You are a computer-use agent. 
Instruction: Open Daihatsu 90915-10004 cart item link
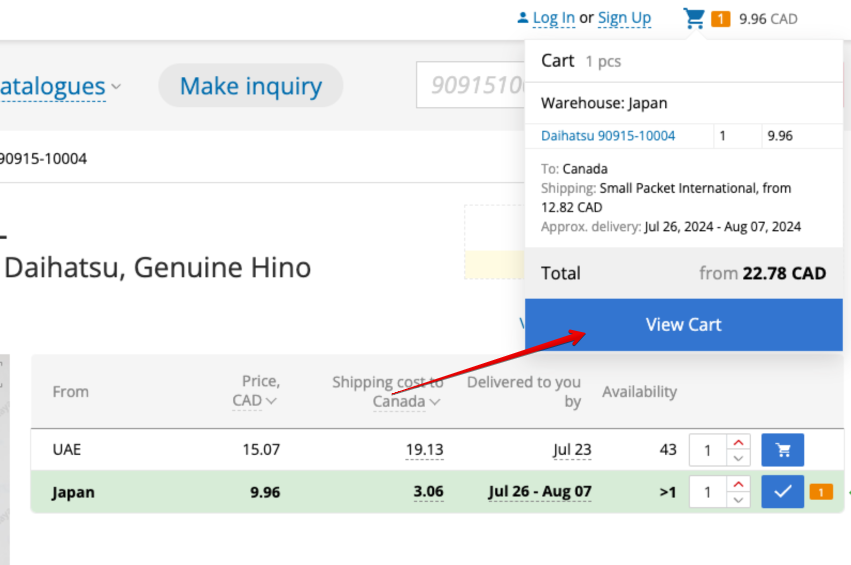pos(608,136)
